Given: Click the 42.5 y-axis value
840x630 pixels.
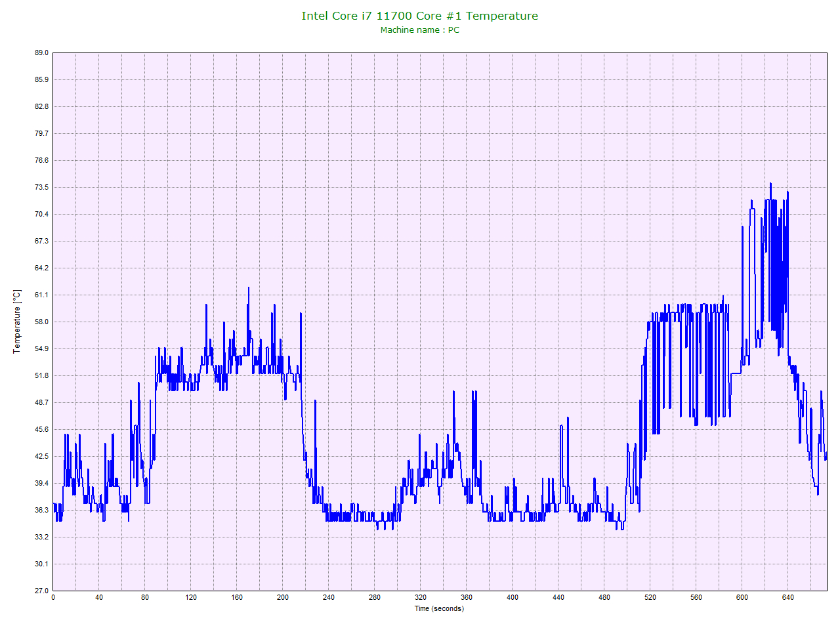Looking at the screenshot, I should click(x=41, y=456).
